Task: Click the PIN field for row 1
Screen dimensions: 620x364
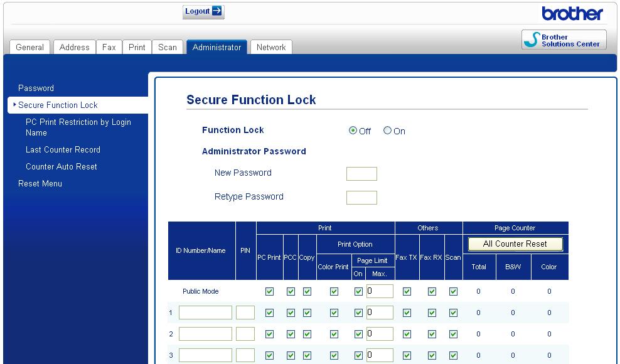Action: tap(245, 313)
